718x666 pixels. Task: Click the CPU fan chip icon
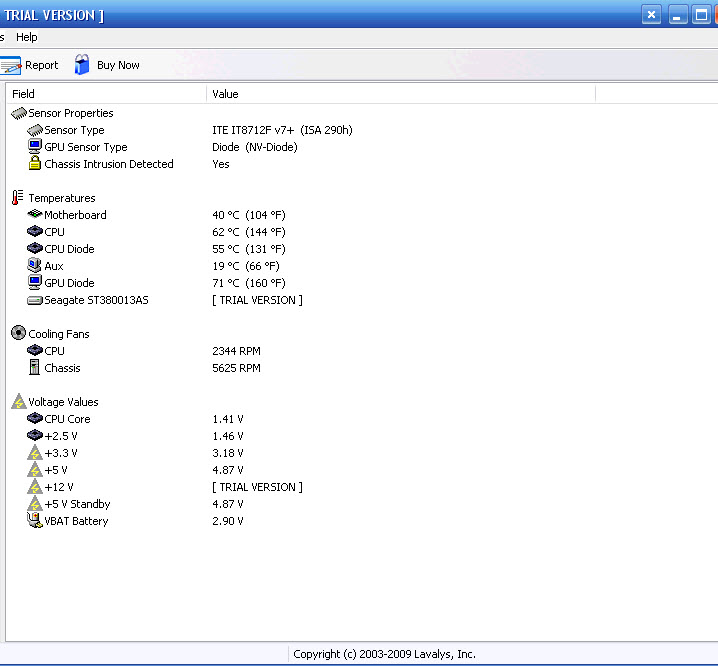[x=35, y=350]
